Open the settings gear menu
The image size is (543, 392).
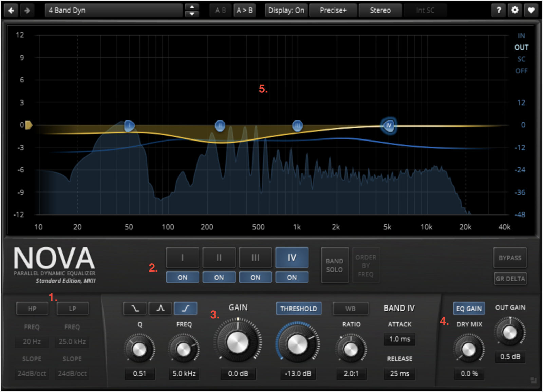tap(515, 10)
